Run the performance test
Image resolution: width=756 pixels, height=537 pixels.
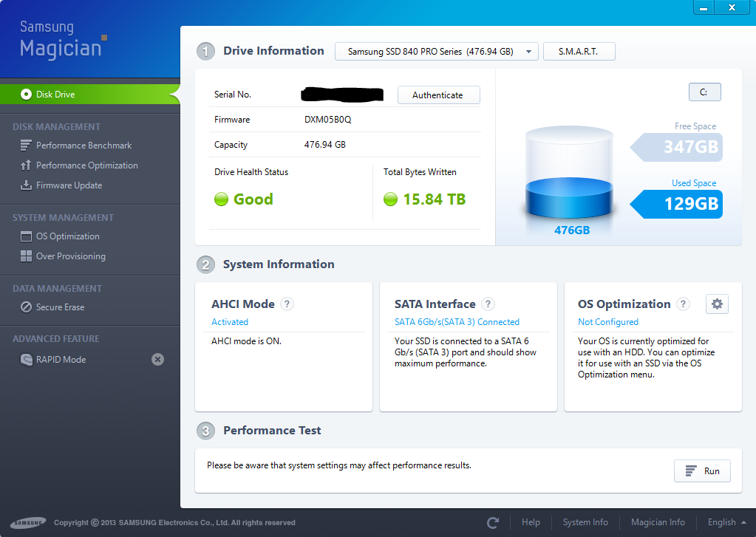pyautogui.click(x=702, y=471)
